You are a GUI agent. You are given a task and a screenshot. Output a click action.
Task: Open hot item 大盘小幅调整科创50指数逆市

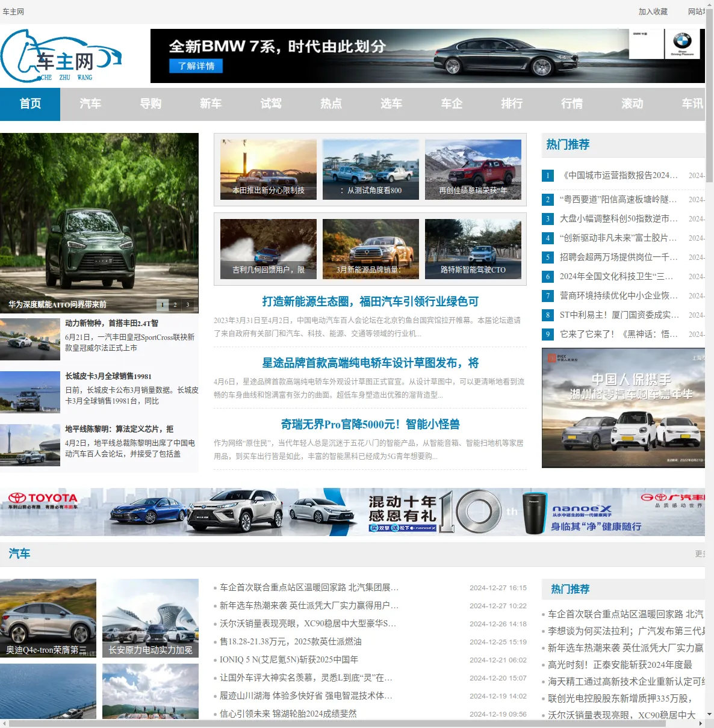point(618,219)
